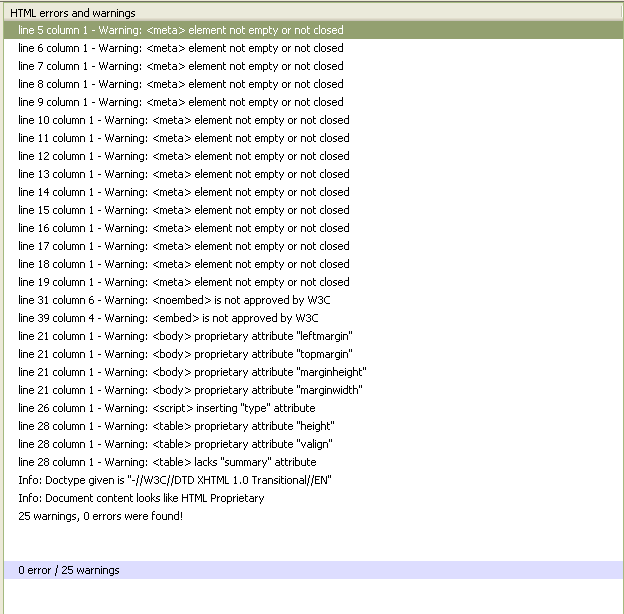Select the table lacks "summary" attribute warning
This screenshot has height=614, width=624.
[x=313, y=462]
